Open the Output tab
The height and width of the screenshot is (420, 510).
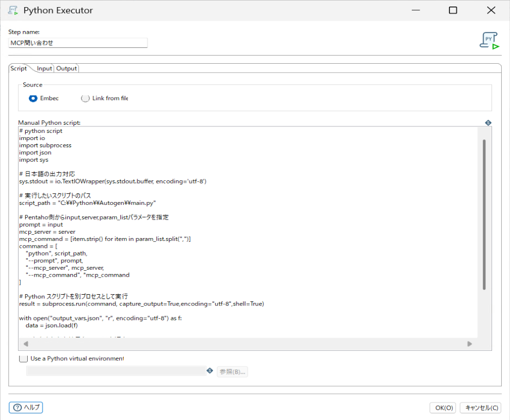click(x=66, y=68)
